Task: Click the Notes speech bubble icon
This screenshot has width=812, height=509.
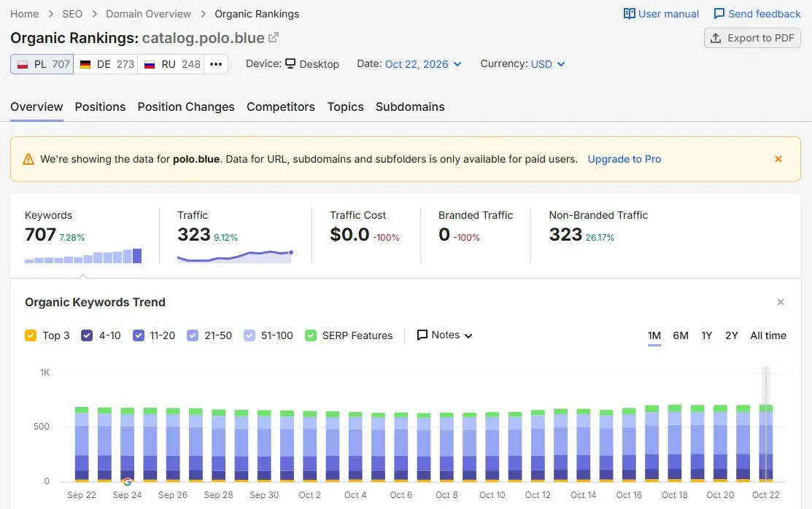Action: 422,335
